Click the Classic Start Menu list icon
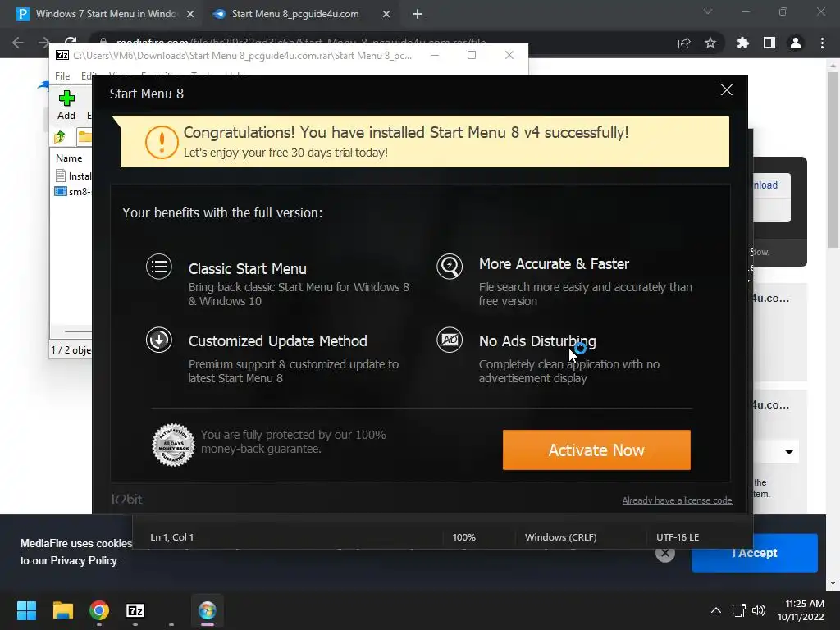 [x=159, y=267]
